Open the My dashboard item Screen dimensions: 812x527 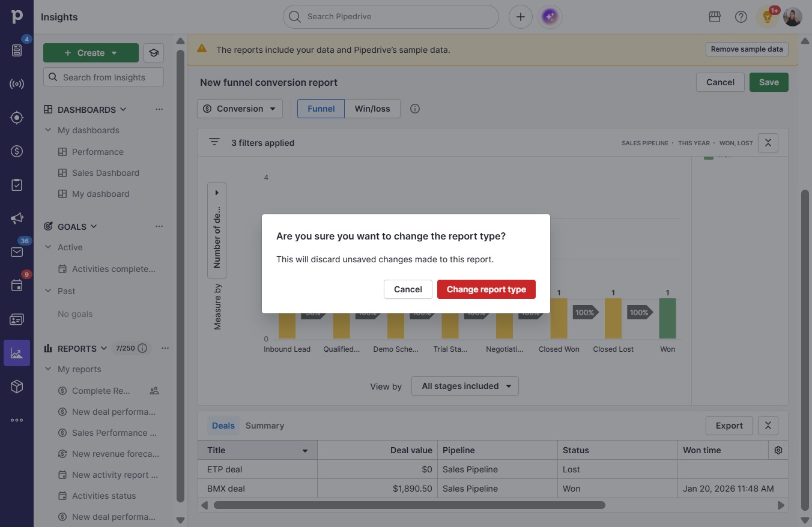(x=101, y=194)
